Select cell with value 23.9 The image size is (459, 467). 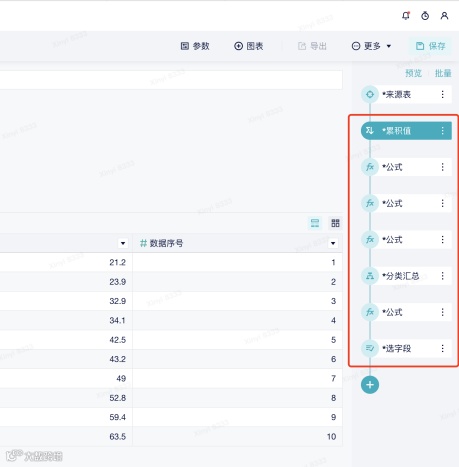click(66, 282)
